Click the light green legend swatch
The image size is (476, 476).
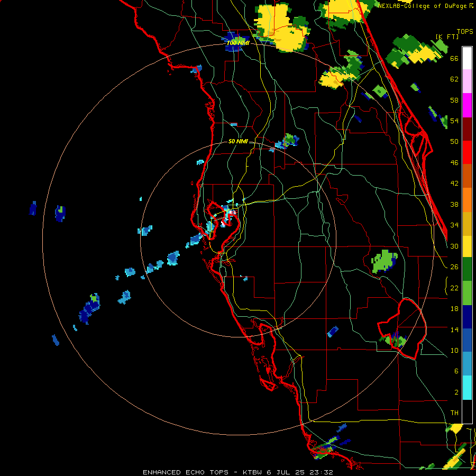click(467, 292)
